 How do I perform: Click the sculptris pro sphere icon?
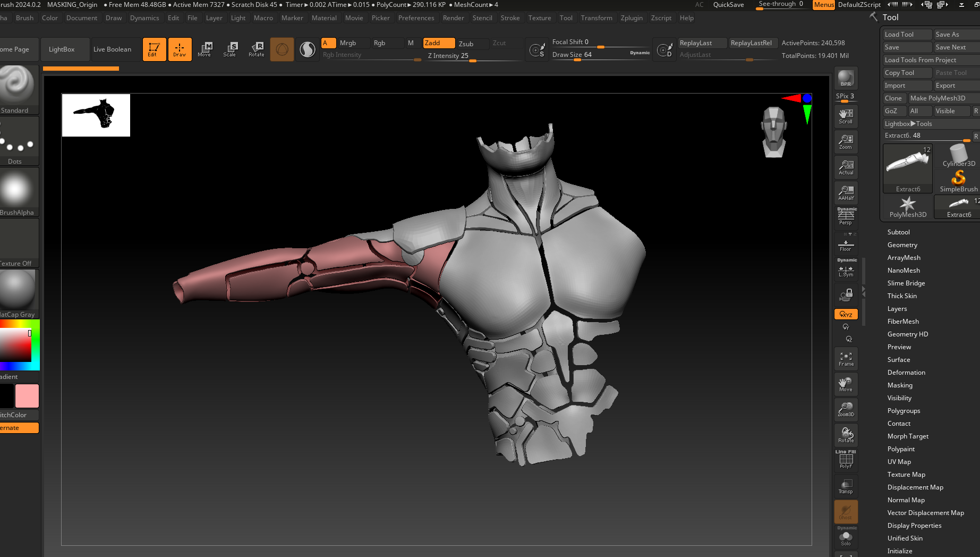click(x=282, y=49)
